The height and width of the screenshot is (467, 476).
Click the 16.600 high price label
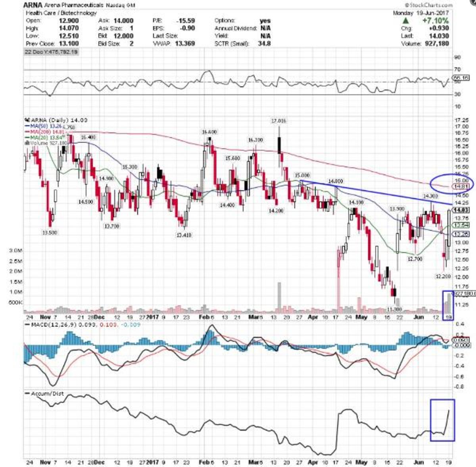[x=209, y=132]
